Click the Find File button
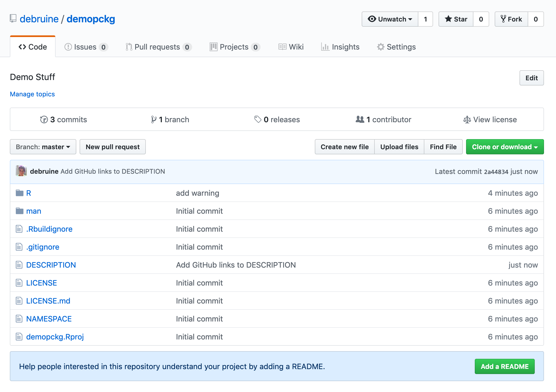 tap(443, 147)
